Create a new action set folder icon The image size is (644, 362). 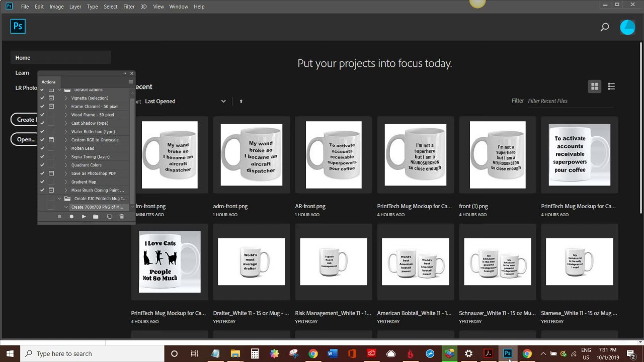pyautogui.click(x=96, y=217)
